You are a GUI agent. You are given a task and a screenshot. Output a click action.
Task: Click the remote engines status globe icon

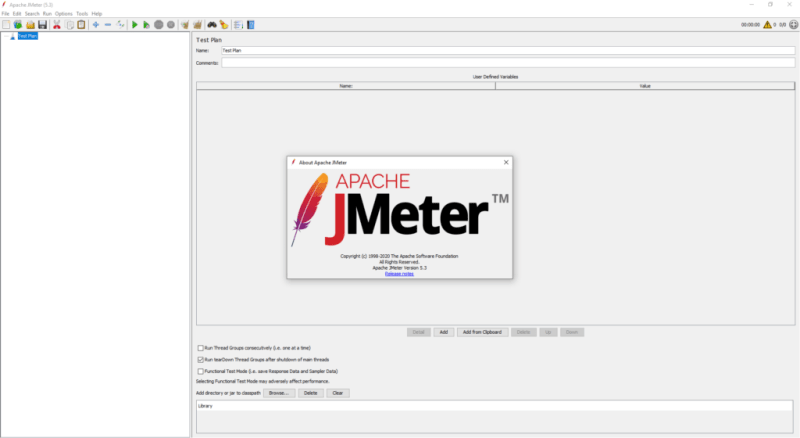click(793, 25)
